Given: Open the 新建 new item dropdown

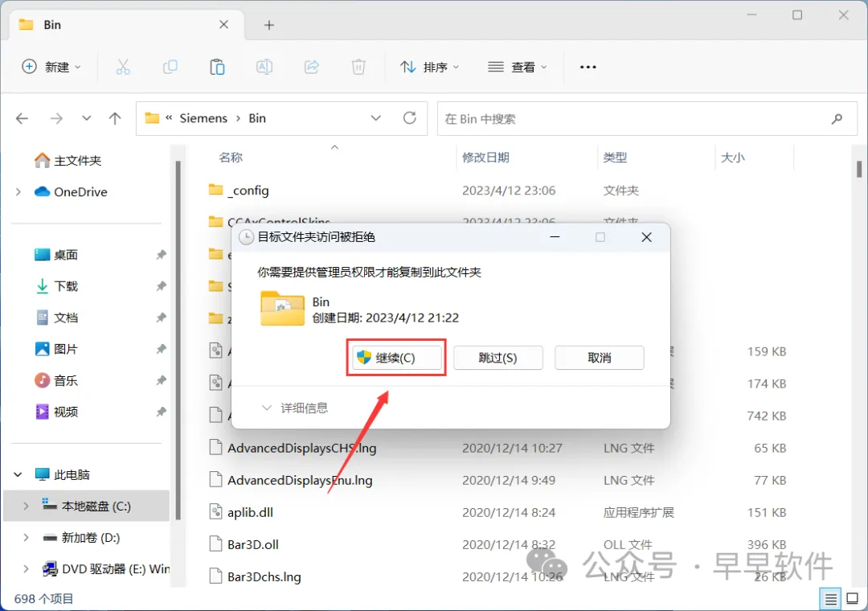Looking at the screenshot, I should pos(51,67).
